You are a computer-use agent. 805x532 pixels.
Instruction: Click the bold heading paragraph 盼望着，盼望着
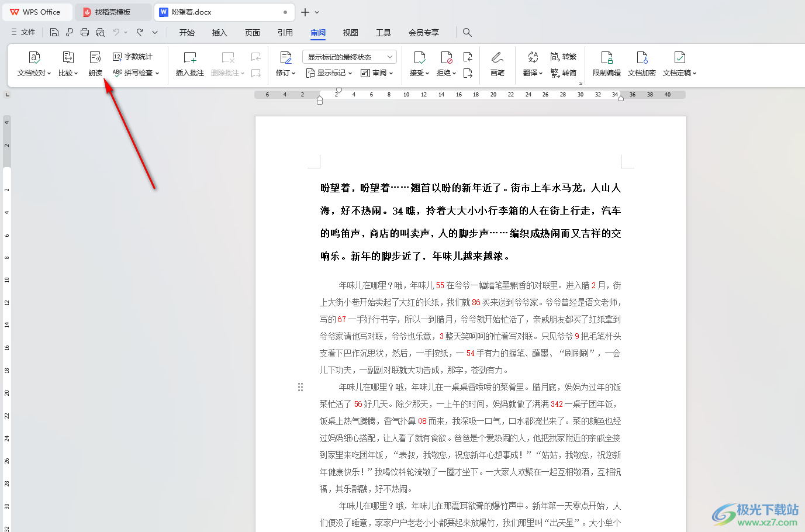click(470, 222)
